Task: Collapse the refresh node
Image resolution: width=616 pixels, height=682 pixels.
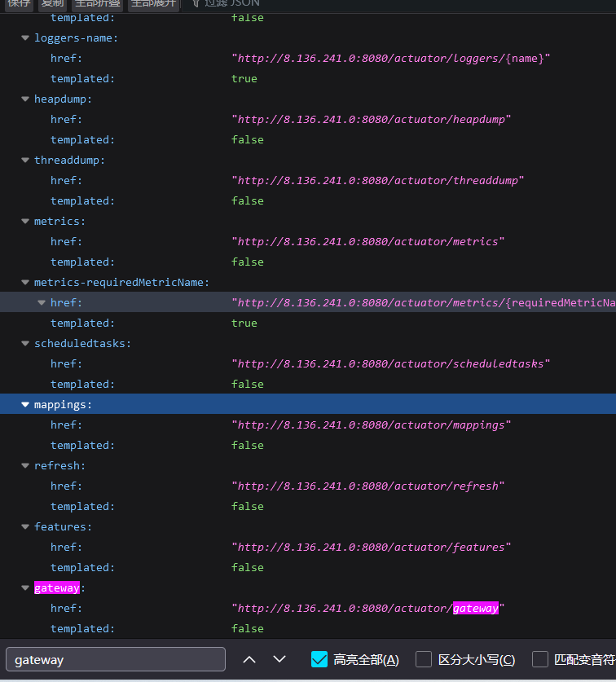Action: (x=25, y=466)
